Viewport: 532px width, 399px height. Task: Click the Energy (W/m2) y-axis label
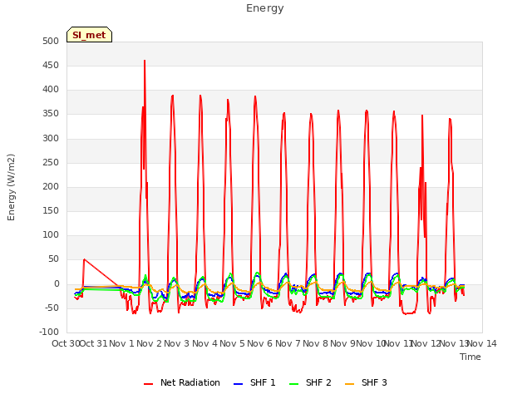coord(11,187)
